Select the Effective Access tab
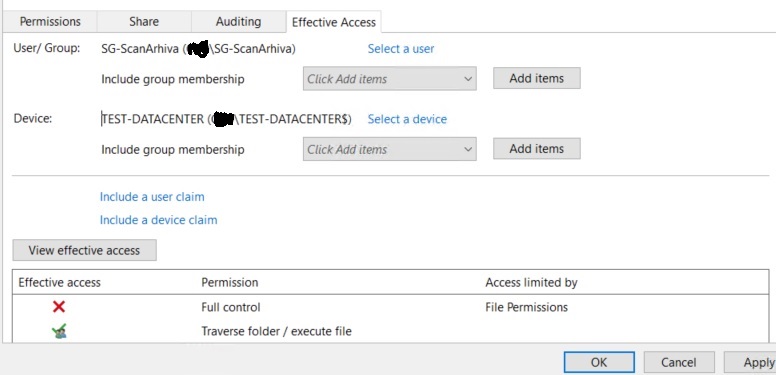The image size is (776, 375). 334,22
